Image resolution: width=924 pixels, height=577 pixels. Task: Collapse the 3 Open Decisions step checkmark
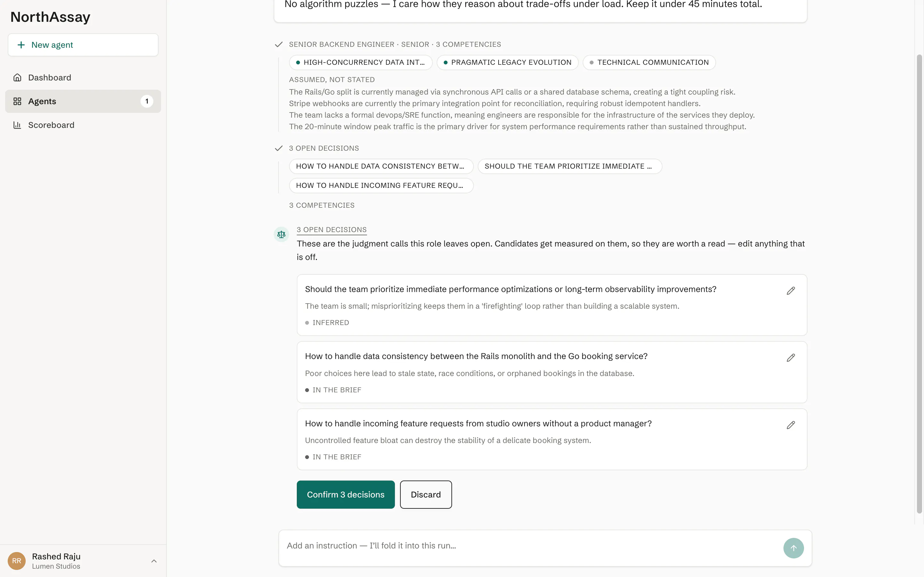(x=279, y=148)
